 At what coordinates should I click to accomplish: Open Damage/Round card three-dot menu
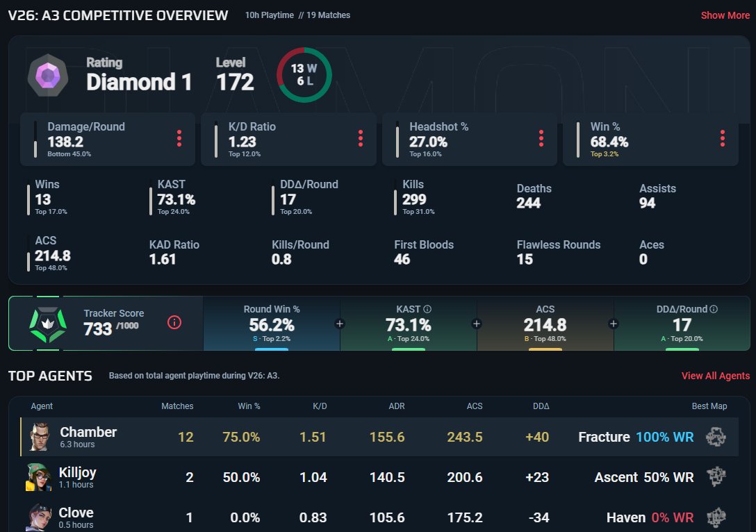pos(179,138)
